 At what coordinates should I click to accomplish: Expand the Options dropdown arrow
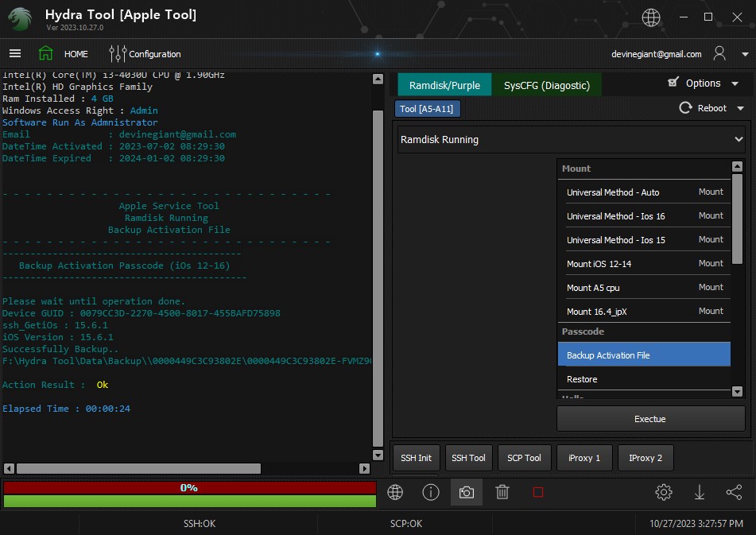coord(735,83)
